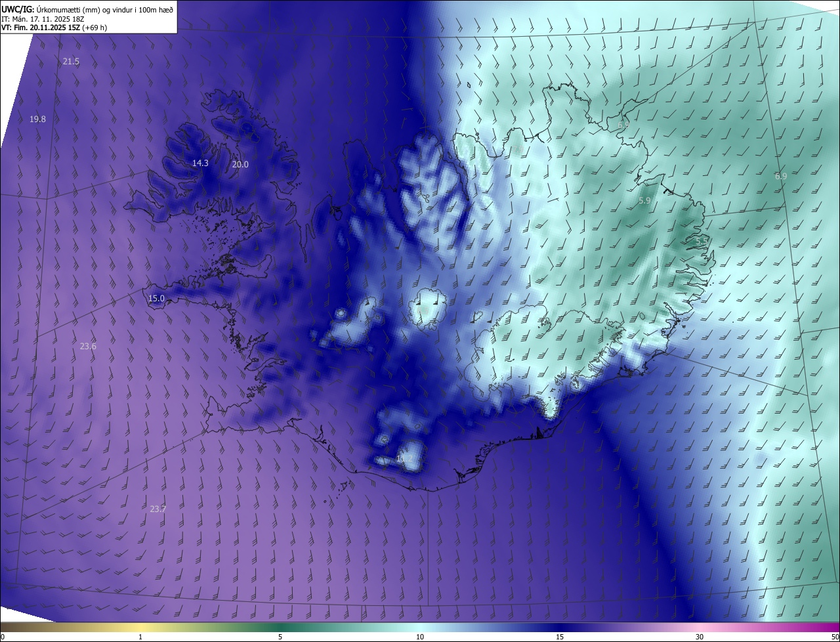
Task: Click the dark green band of the color scale above 5
Action: [x=280, y=627]
